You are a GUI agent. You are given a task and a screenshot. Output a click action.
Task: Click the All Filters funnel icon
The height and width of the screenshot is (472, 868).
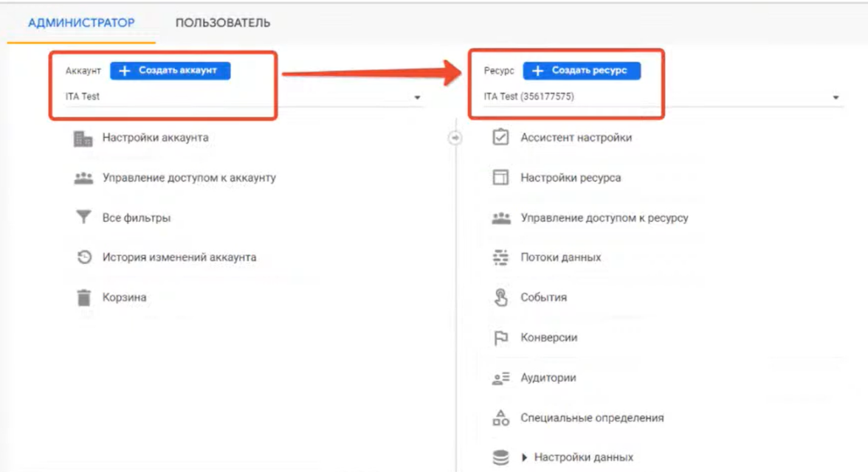[83, 218]
